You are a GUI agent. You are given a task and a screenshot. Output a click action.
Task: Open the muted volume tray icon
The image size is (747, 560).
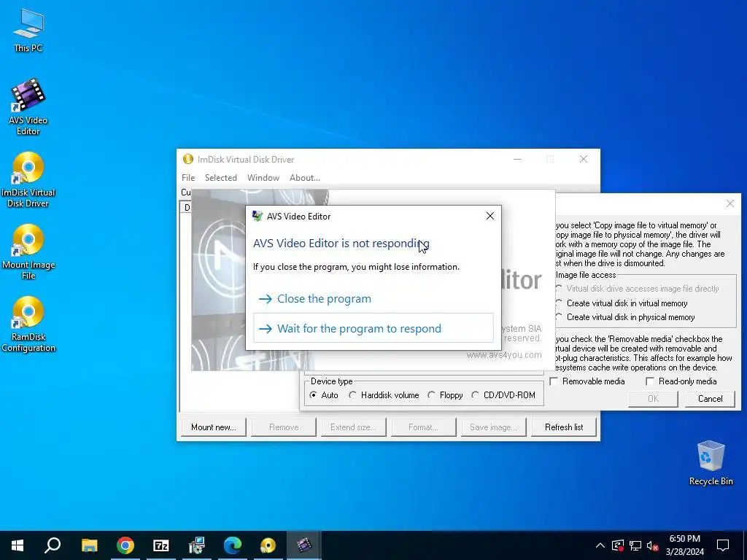[x=653, y=545]
